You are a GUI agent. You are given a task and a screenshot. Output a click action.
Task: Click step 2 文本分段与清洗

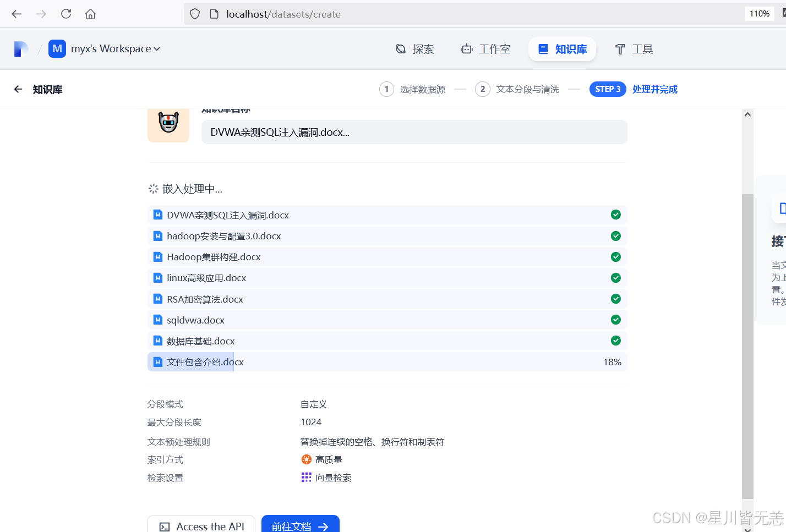517,89
